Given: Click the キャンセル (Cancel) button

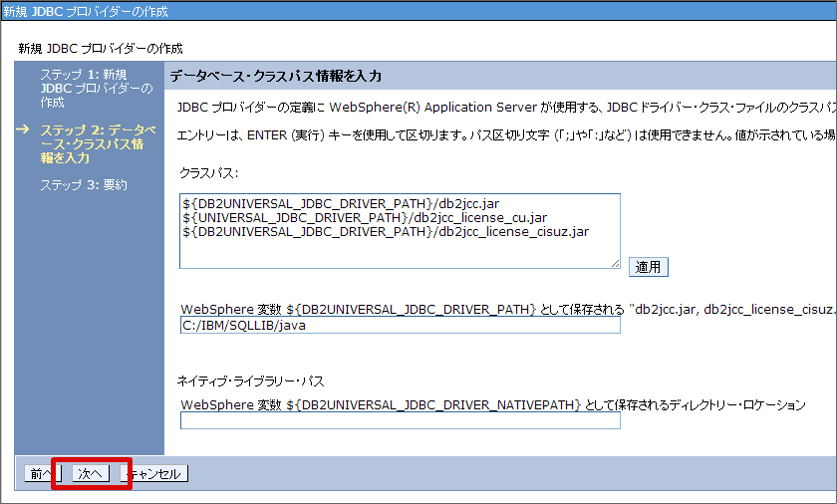Looking at the screenshot, I should pyautogui.click(x=154, y=473).
